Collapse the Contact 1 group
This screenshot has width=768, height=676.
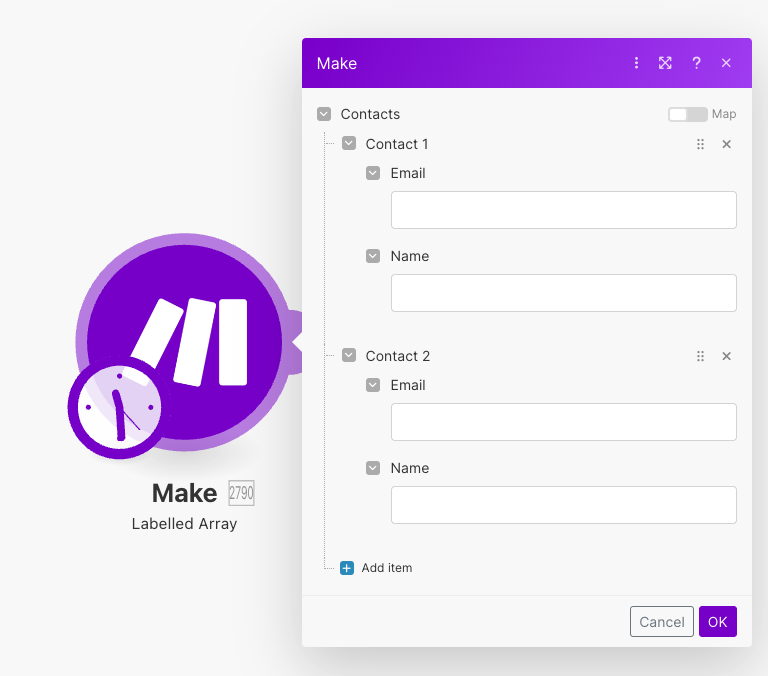click(x=348, y=144)
